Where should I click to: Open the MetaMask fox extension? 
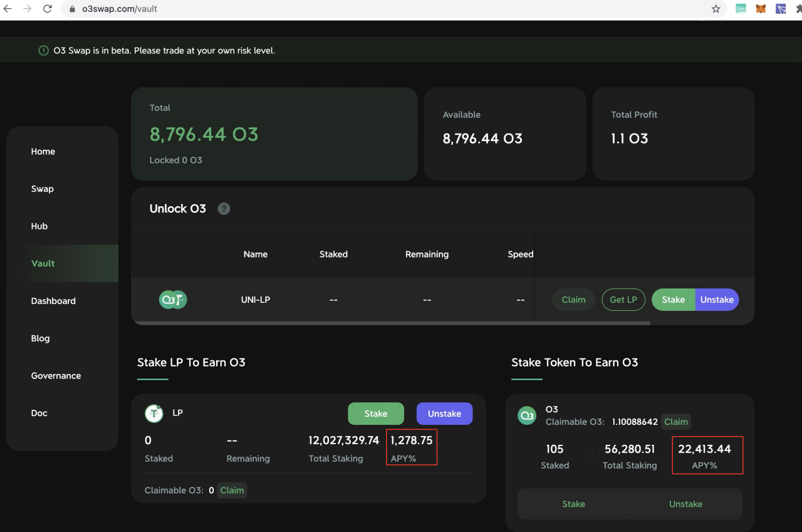pos(761,9)
